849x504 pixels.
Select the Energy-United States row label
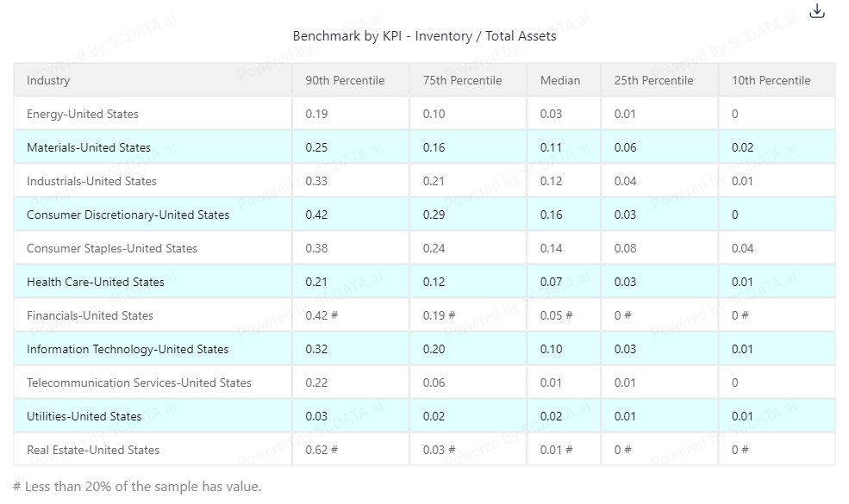coord(83,114)
